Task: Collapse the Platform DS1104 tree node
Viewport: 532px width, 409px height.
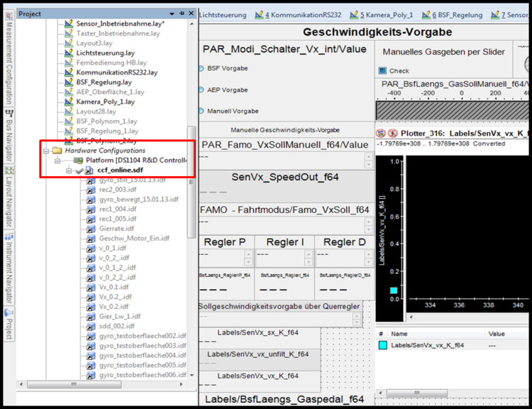Action: pyautogui.click(x=58, y=160)
